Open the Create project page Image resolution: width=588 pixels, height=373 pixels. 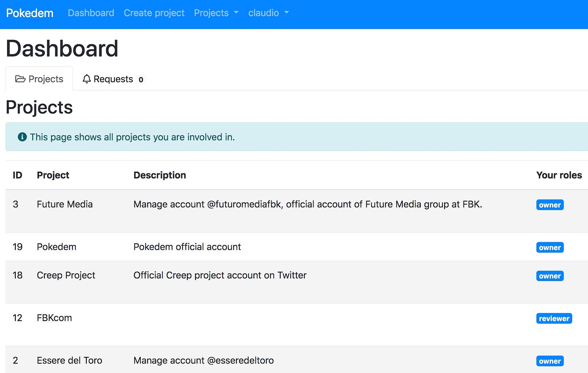click(154, 13)
